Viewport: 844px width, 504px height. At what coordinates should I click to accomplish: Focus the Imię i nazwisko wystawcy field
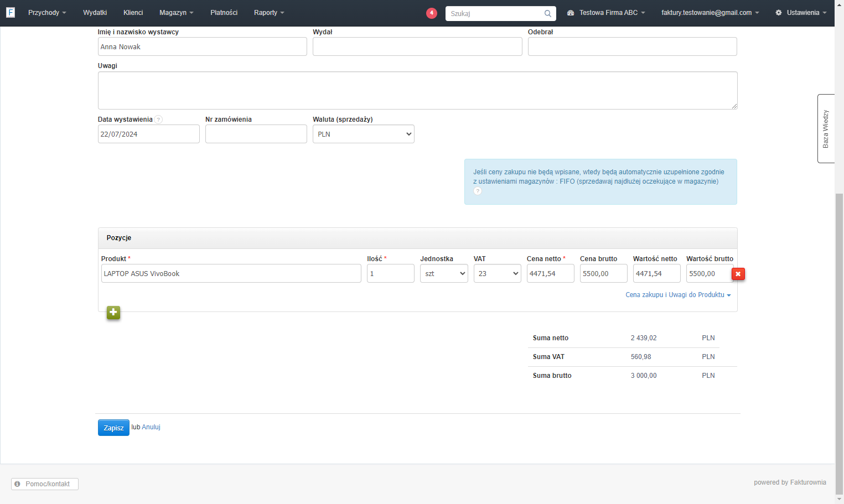[203, 46]
